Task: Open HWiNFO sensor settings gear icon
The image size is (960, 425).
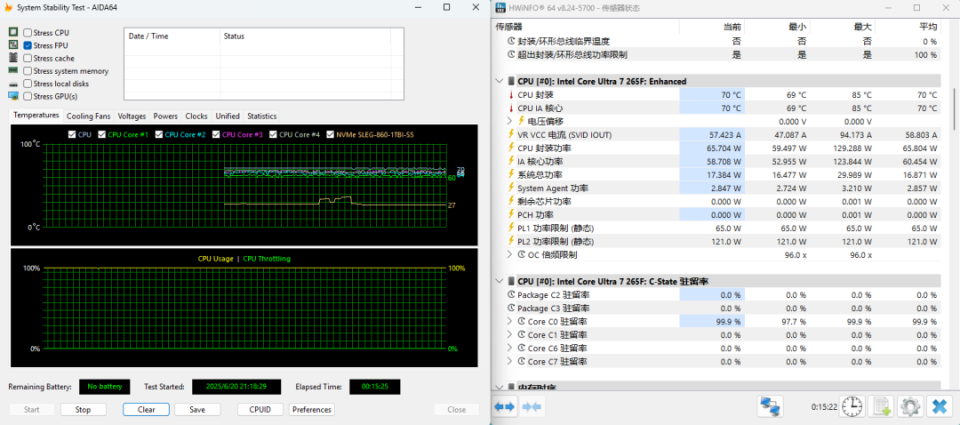Action: [910, 406]
